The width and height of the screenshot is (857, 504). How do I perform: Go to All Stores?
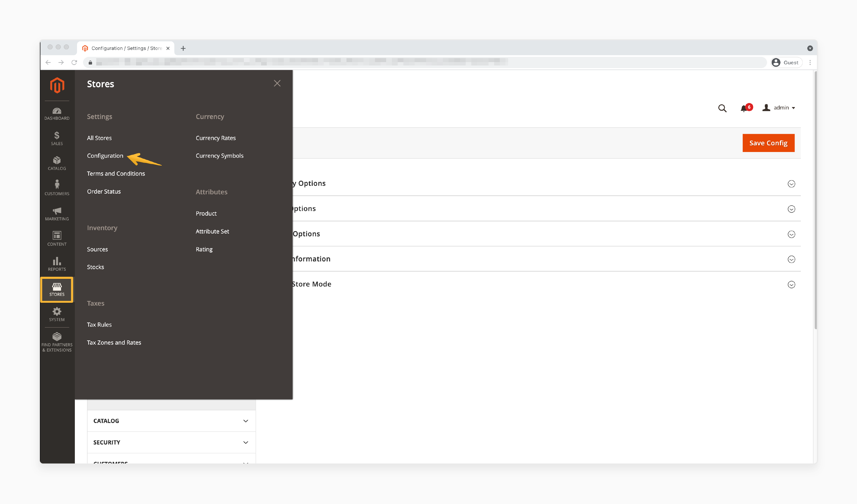coord(99,138)
